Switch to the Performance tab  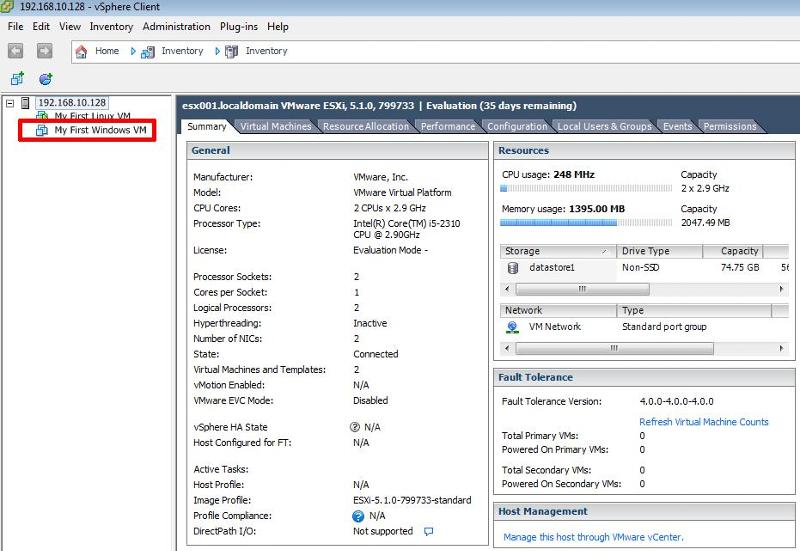tap(447, 127)
